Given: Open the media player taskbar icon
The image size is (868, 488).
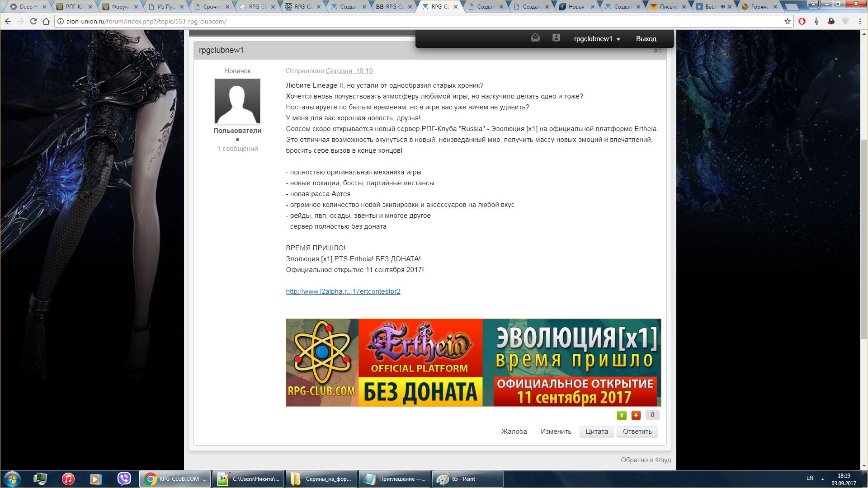Looking at the screenshot, I should [x=96, y=479].
